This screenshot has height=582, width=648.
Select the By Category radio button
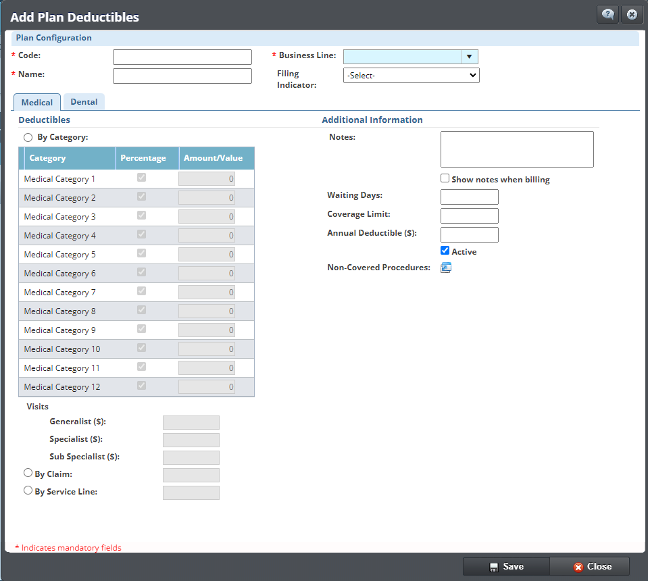[28, 137]
